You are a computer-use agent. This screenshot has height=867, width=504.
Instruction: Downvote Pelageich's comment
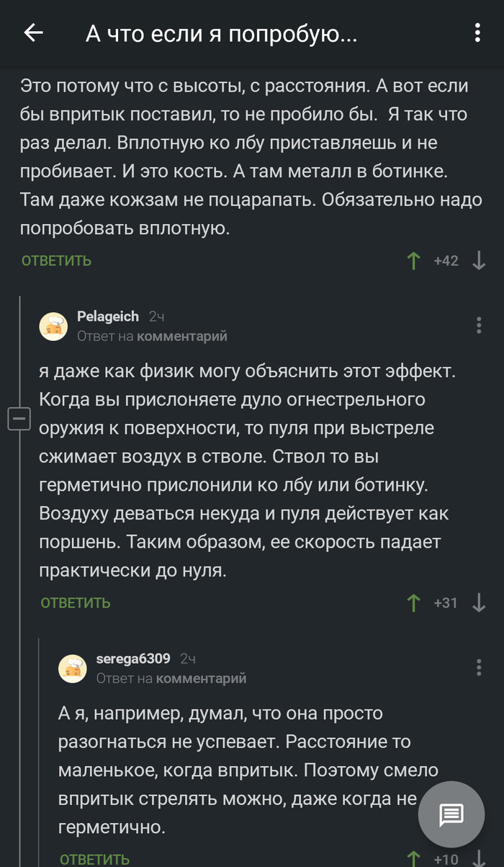(x=479, y=603)
